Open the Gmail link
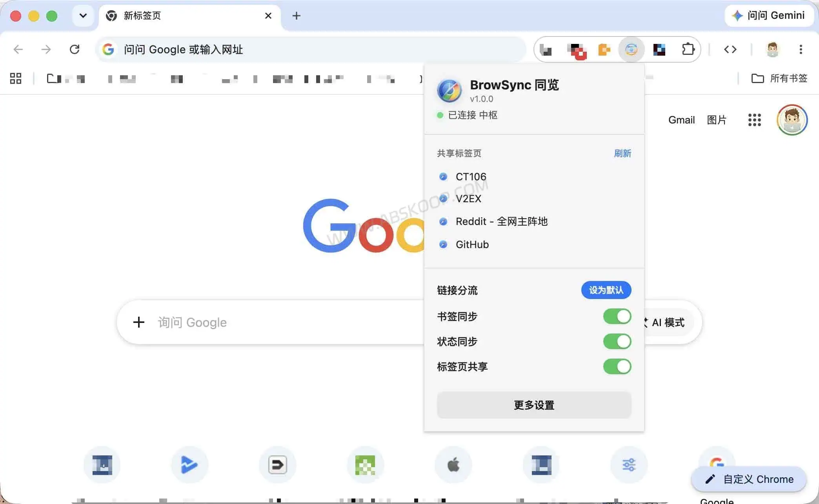 (681, 120)
